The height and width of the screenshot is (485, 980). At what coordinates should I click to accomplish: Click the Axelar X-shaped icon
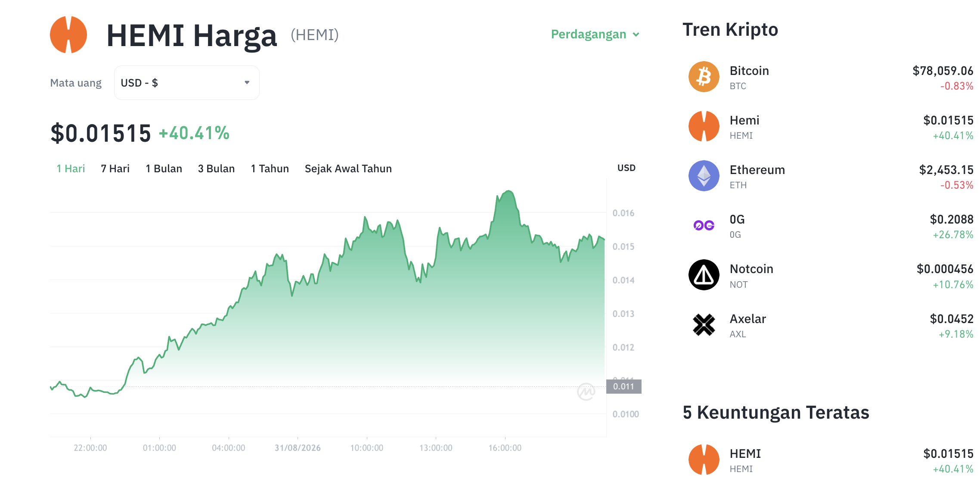point(704,325)
